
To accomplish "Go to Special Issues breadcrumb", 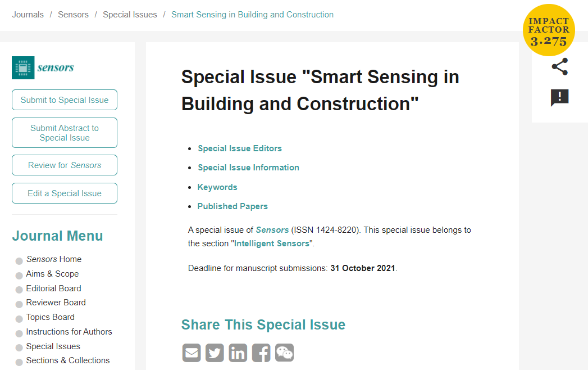I will tap(130, 15).
